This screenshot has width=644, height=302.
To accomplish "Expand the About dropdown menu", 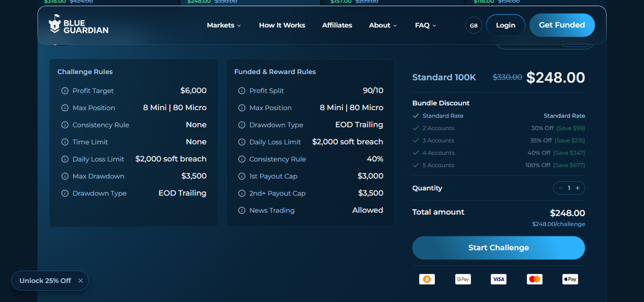I will point(383,25).
